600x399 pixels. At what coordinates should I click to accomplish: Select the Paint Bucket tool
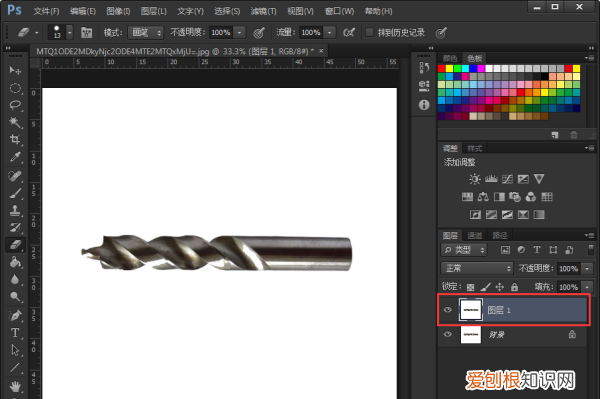15,262
